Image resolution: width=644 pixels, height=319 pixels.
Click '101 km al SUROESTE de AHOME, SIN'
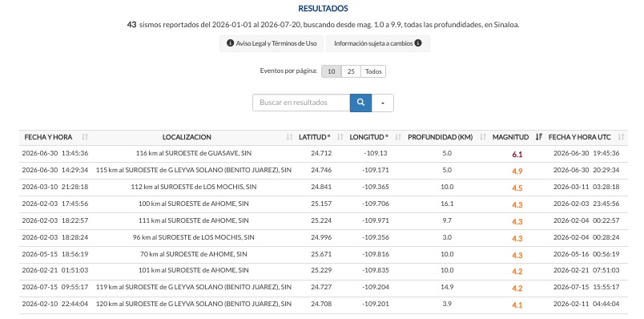point(194,270)
